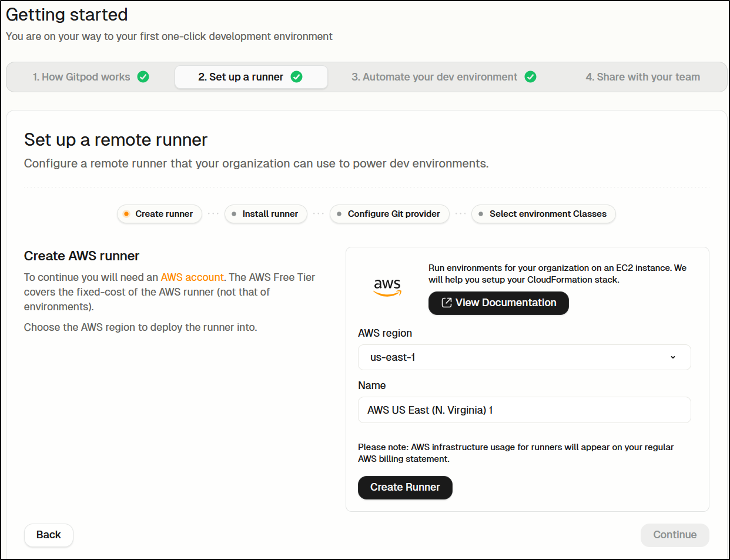
Task: Click the gray dot in Install runner step
Action: (x=234, y=214)
